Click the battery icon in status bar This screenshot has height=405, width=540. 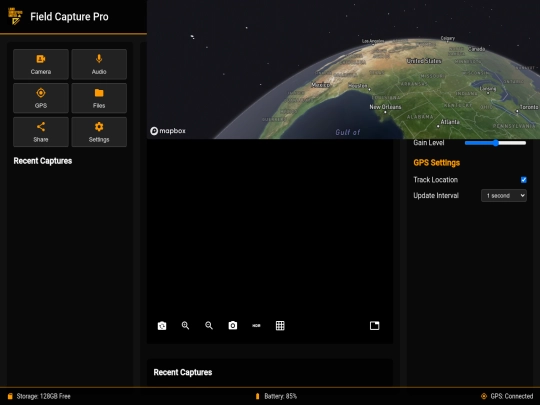(257, 396)
